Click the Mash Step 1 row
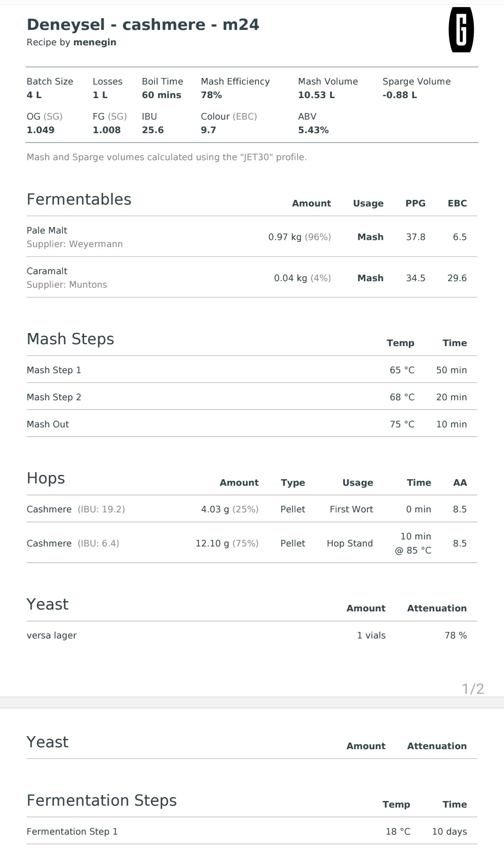504x851 pixels. pyautogui.click(x=252, y=370)
